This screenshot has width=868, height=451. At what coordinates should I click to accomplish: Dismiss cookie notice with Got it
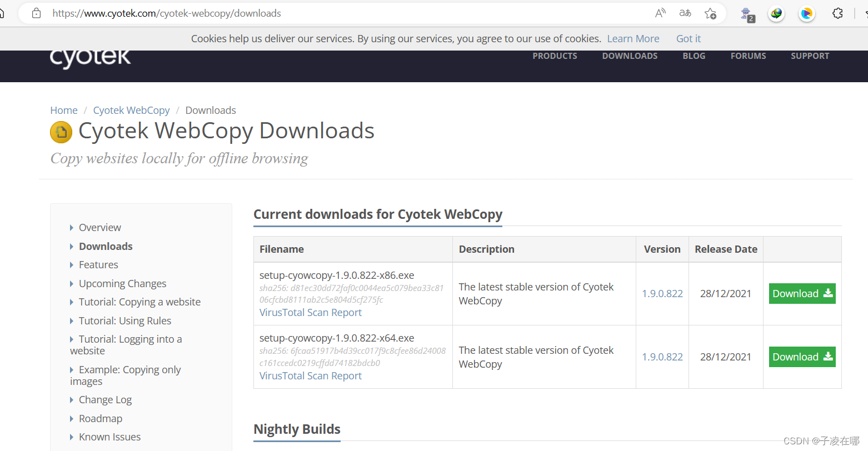(689, 39)
